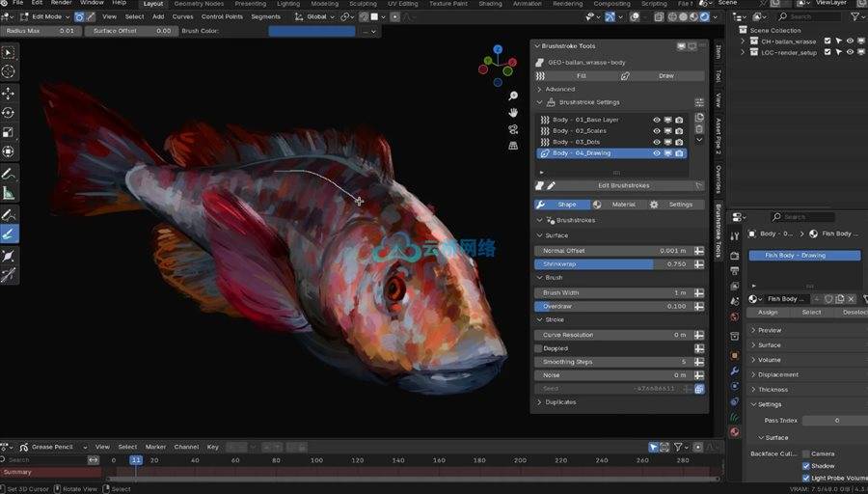The height and width of the screenshot is (494, 868).
Task: Open Output properties tab
Action: [x=734, y=271]
